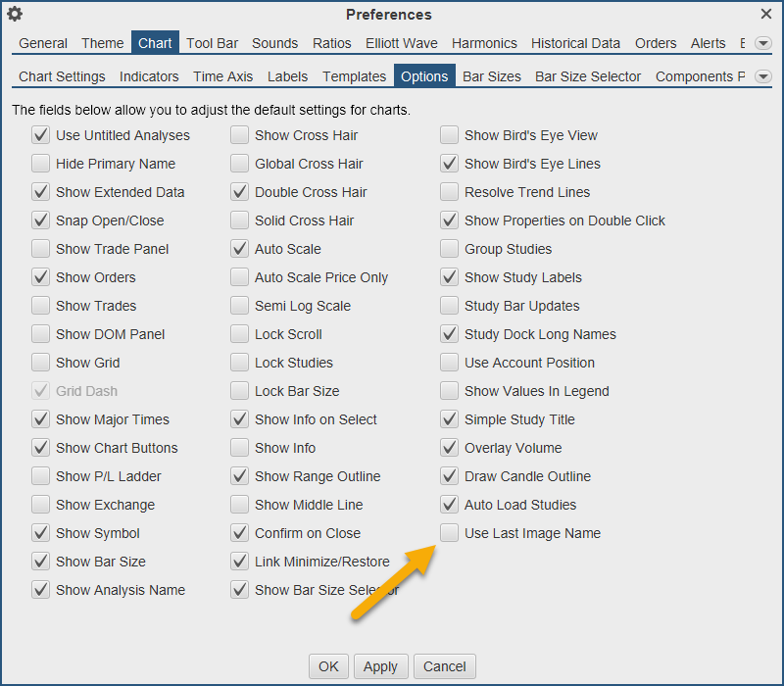Viewport: 784px width, 686px height.
Task: Switch to the Harmonics tab
Action: coord(484,43)
